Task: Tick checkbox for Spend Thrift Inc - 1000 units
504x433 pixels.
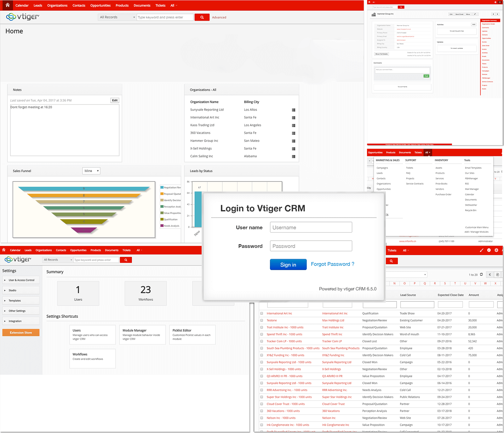Action: coord(261,334)
